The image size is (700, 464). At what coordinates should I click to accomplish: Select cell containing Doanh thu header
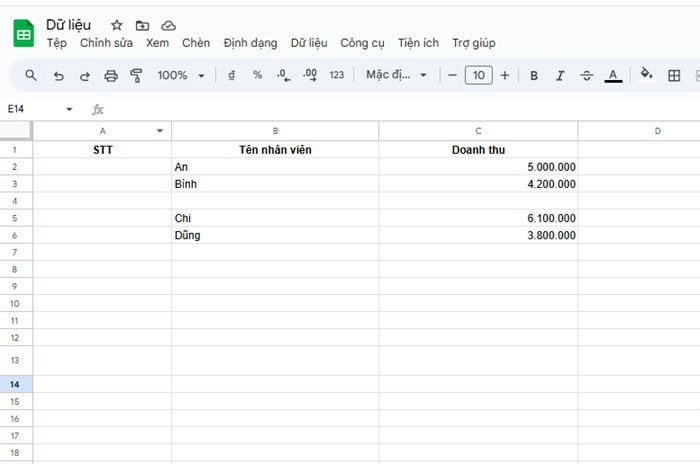coord(478,150)
